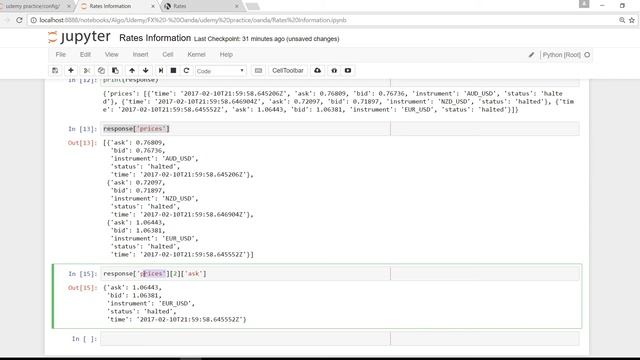This screenshot has height=360, width=640.
Task: Open the File menu
Action: tap(61, 55)
